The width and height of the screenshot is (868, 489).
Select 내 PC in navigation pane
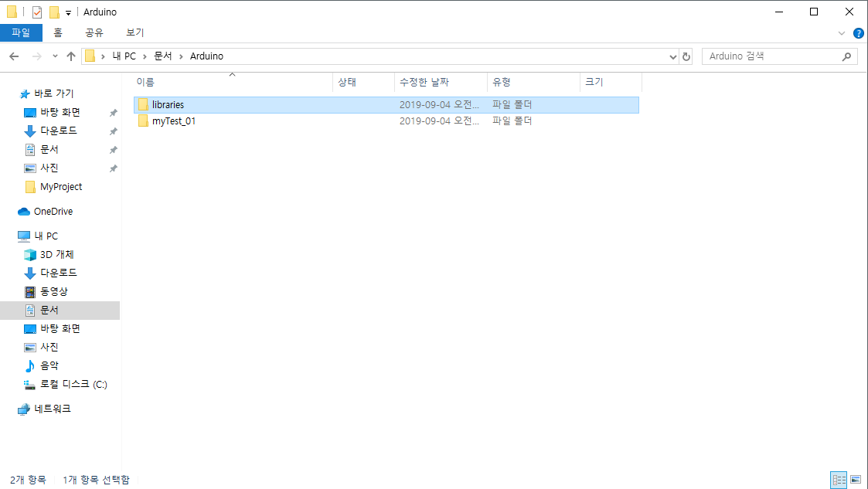pyautogui.click(x=46, y=236)
